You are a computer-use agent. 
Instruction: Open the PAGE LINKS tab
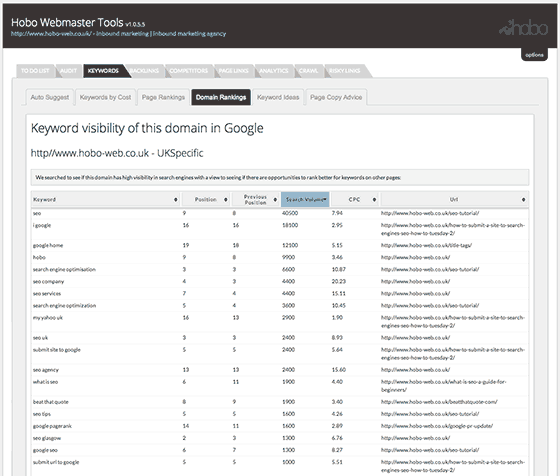click(234, 71)
